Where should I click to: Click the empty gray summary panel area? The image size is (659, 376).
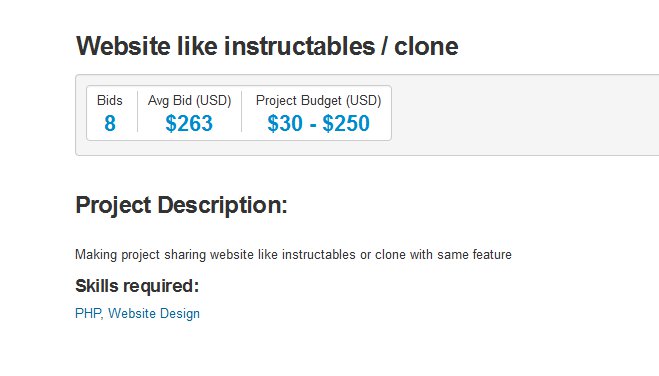525,115
